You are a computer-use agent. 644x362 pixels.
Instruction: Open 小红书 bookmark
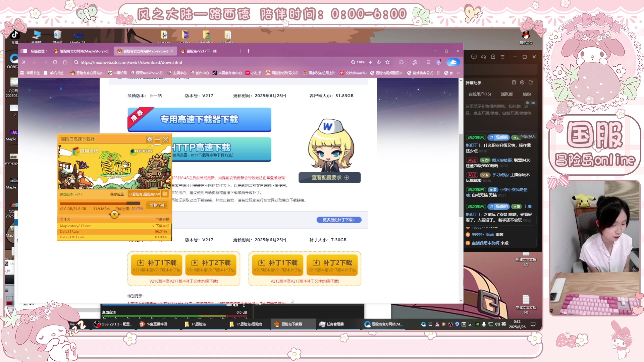point(253,73)
